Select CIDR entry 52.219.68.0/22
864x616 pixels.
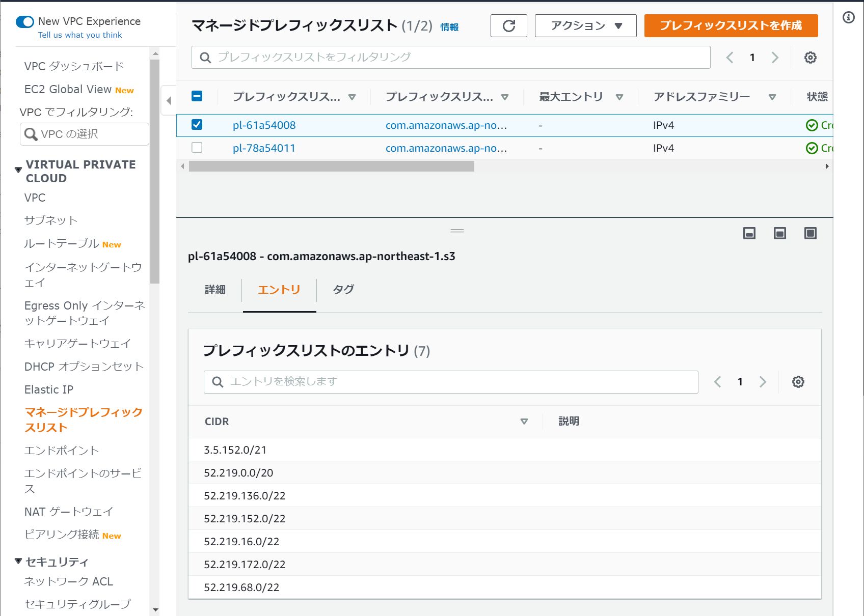tap(504, 587)
